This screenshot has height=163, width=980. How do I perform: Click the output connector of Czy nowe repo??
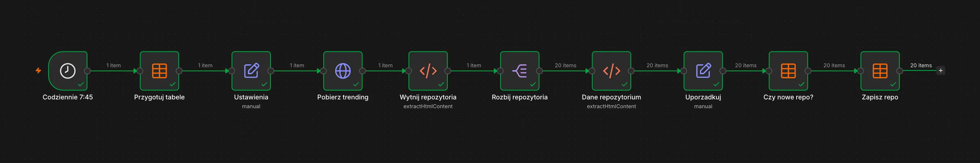[x=808, y=71]
